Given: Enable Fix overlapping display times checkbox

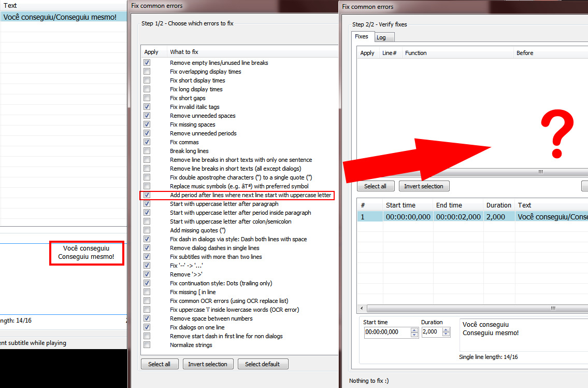Looking at the screenshot, I should click(x=147, y=72).
